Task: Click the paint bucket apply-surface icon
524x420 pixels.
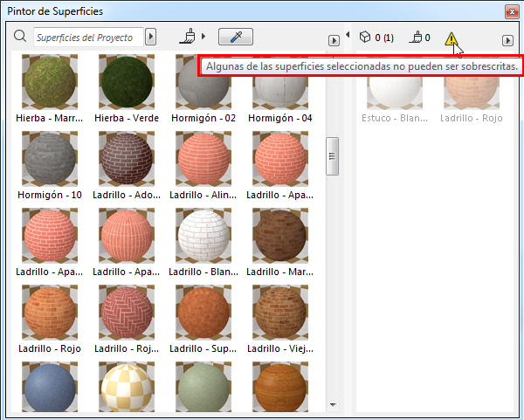Action: [188, 37]
